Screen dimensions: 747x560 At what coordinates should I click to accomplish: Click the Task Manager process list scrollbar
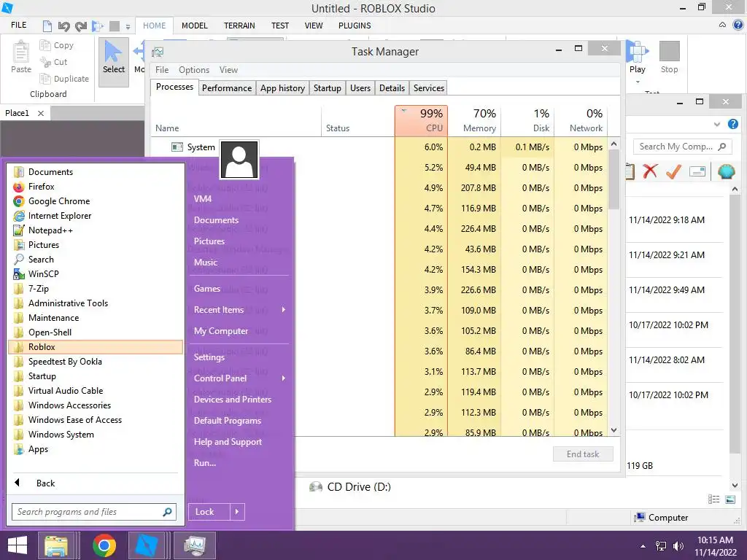(x=614, y=179)
